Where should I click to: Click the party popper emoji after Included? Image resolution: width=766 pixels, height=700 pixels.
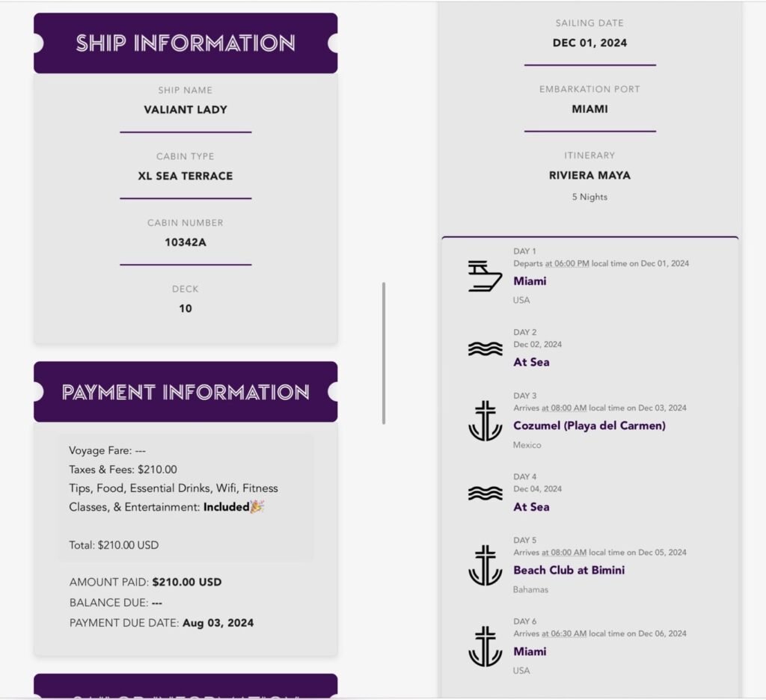pyautogui.click(x=257, y=507)
